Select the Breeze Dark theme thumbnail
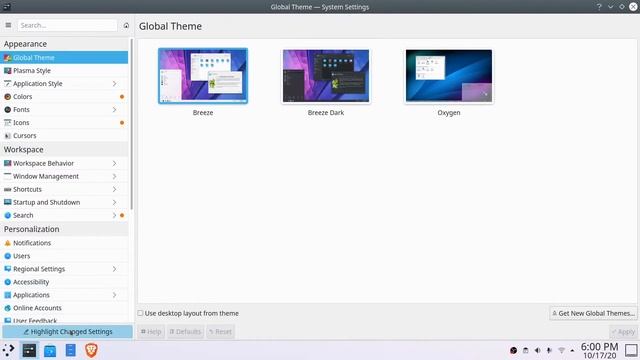The height and width of the screenshot is (360, 640). point(326,76)
